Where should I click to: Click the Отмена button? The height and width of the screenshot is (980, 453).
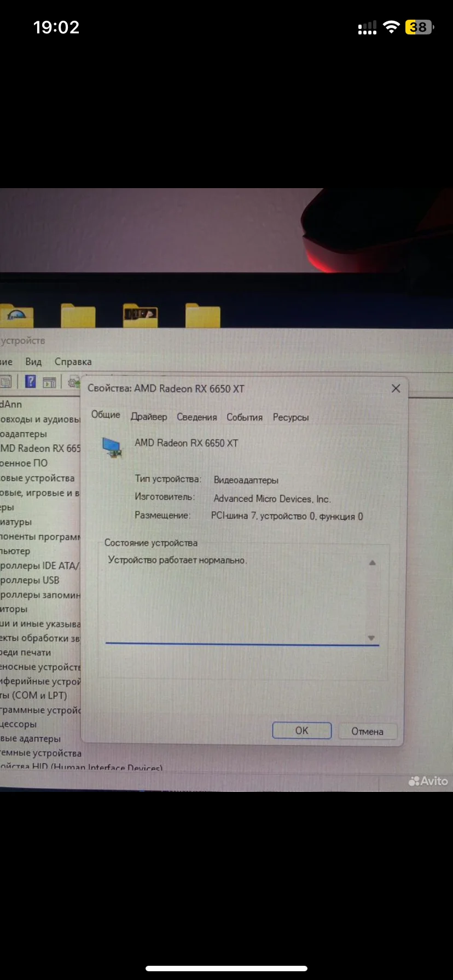tap(367, 731)
